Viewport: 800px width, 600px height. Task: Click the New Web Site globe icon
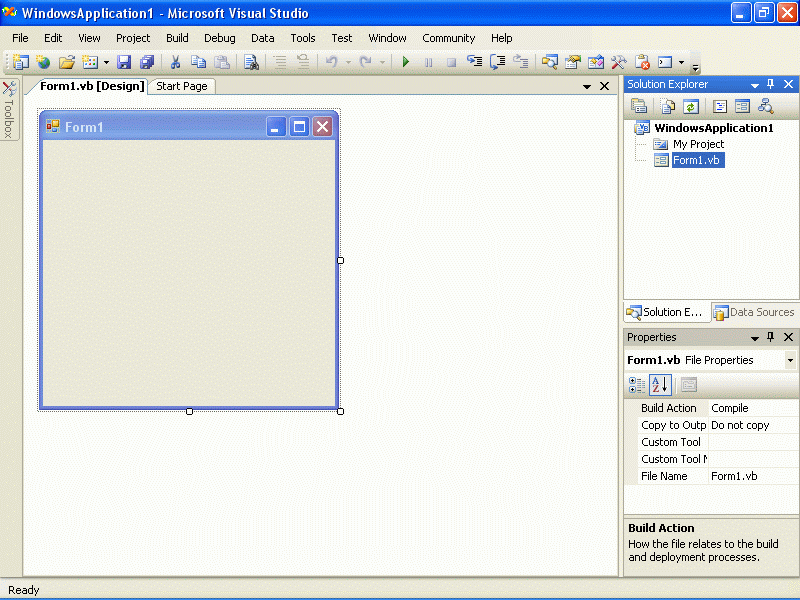(x=43, y=62)
